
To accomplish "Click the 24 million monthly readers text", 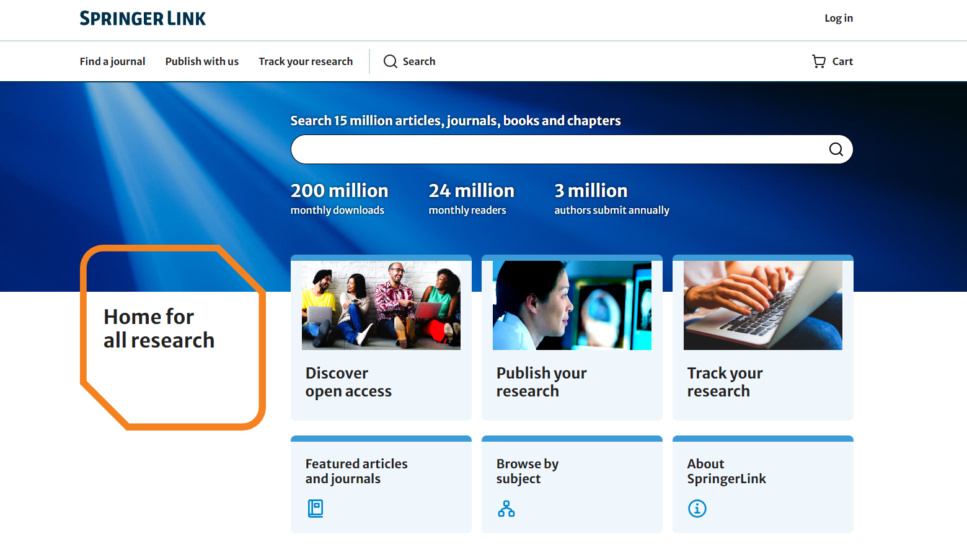I will click(471, 199).
